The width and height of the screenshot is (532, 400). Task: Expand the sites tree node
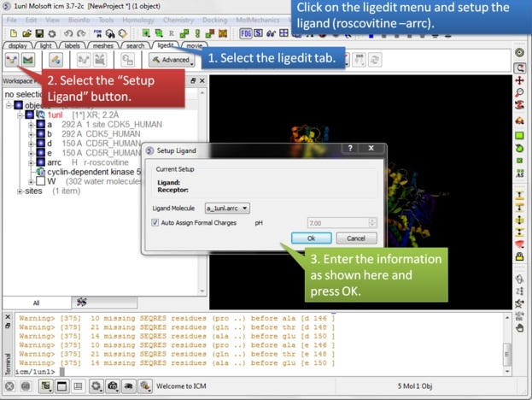pos(20,191)
